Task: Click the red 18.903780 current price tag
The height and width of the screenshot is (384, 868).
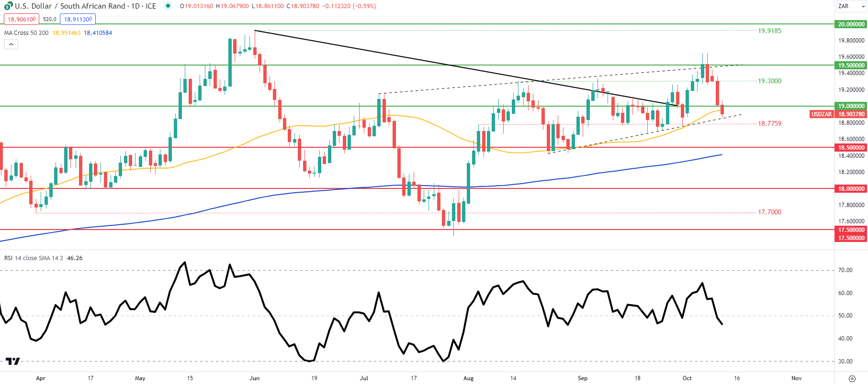Action: pos(851,114)
